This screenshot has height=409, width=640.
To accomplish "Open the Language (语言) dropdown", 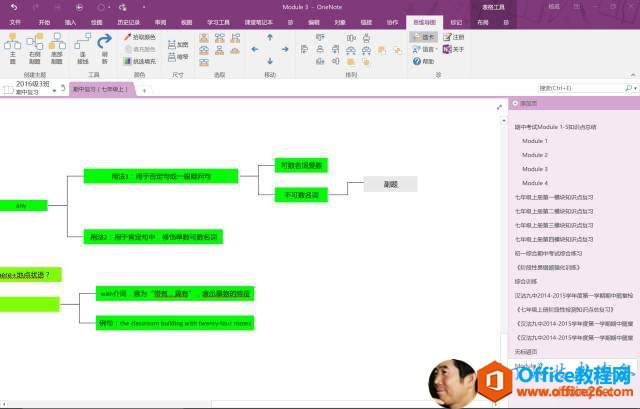I will (x=424, y=49).
